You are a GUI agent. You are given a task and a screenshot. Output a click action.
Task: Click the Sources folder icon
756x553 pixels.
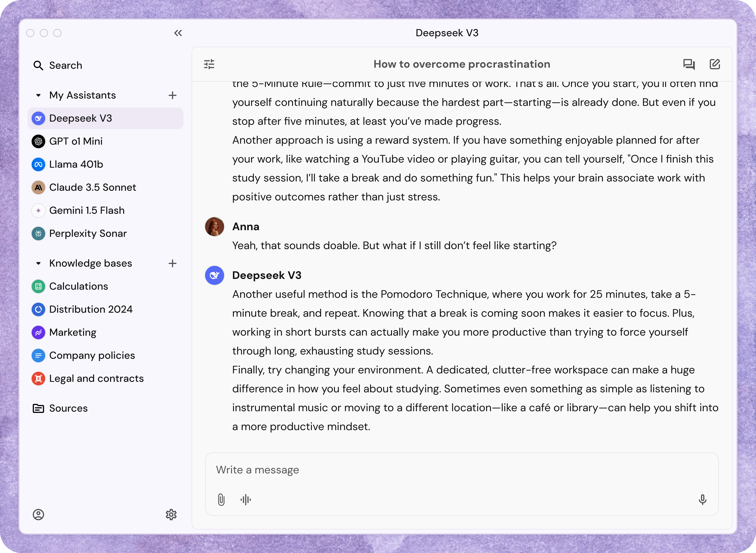(38, 408)
